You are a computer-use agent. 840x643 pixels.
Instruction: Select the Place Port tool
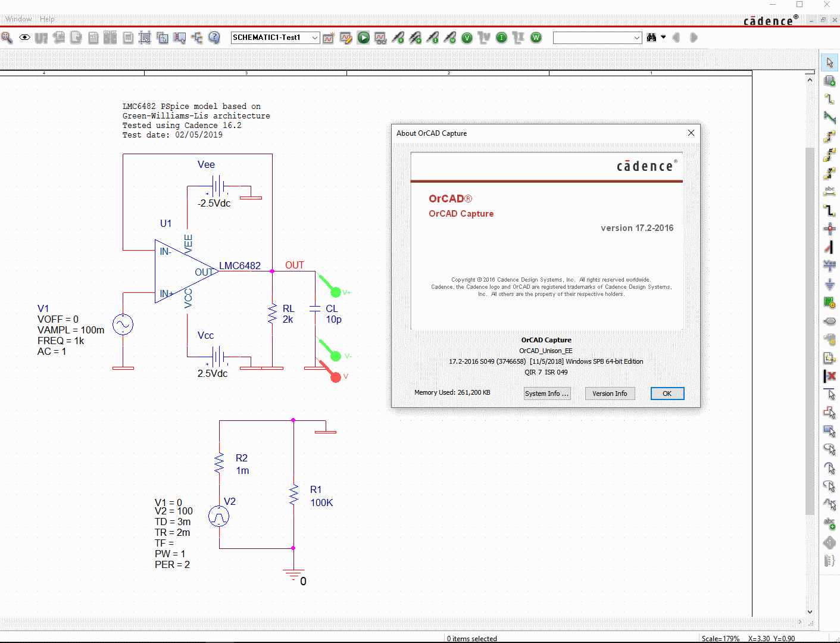click(830, 321)
